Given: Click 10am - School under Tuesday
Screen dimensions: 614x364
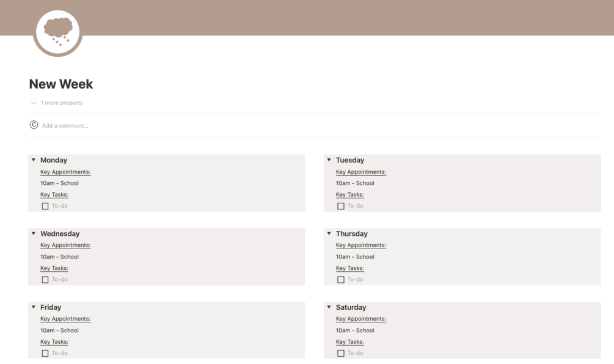Looking at the screenshot, I should coord(355,183).
